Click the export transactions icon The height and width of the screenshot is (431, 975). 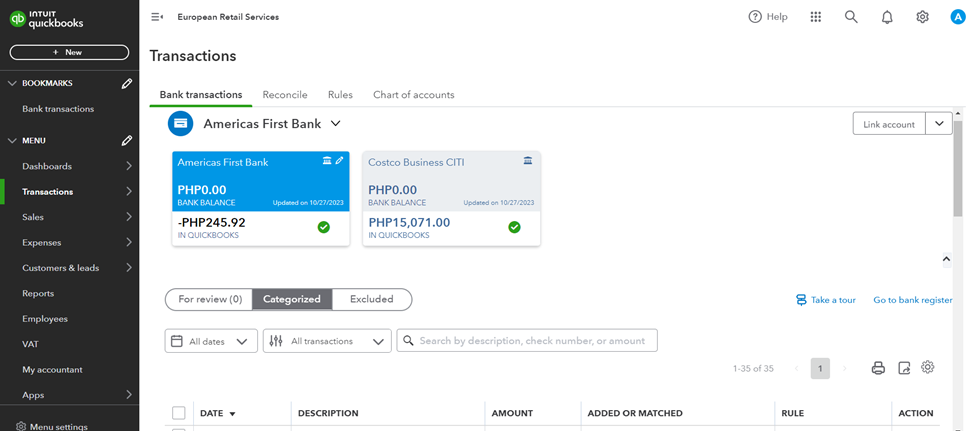tap(904, 368)
